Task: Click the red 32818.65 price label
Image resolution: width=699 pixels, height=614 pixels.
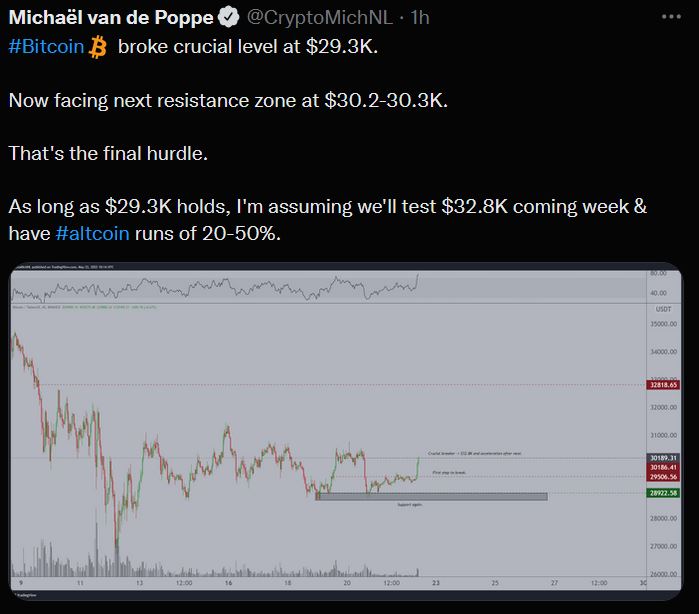Action: click(660, 384)
